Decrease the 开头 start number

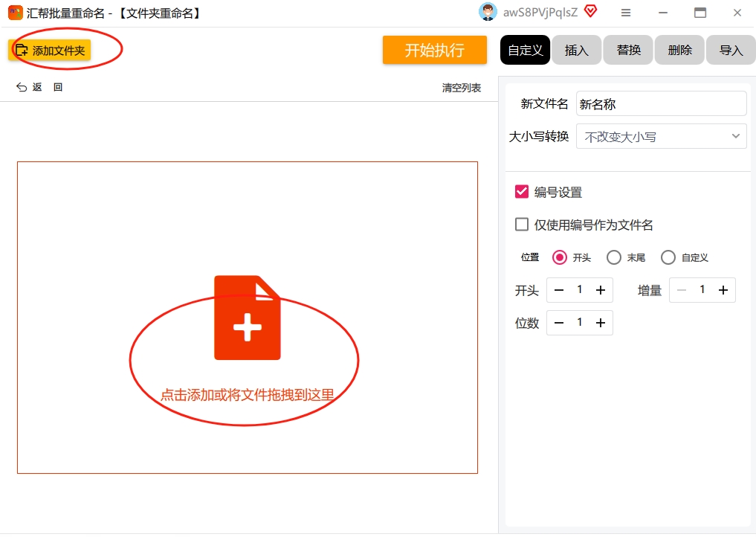point(559,290)
